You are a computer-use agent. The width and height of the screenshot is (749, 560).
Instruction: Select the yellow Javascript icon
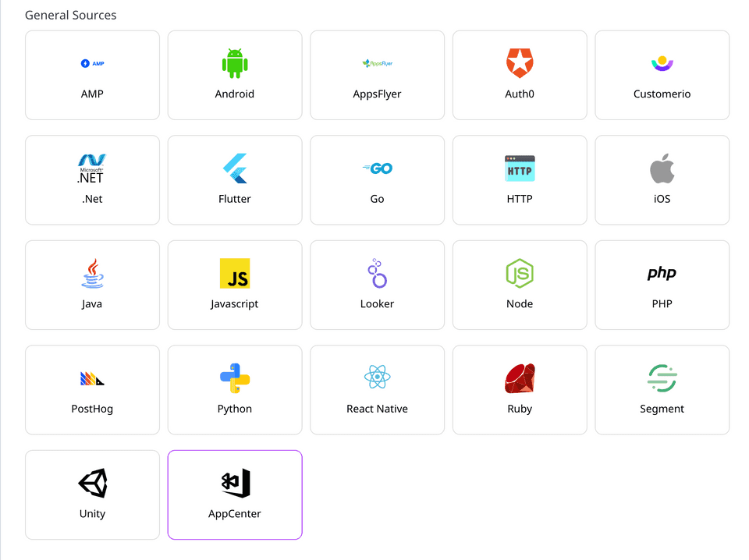coord(235,273)
